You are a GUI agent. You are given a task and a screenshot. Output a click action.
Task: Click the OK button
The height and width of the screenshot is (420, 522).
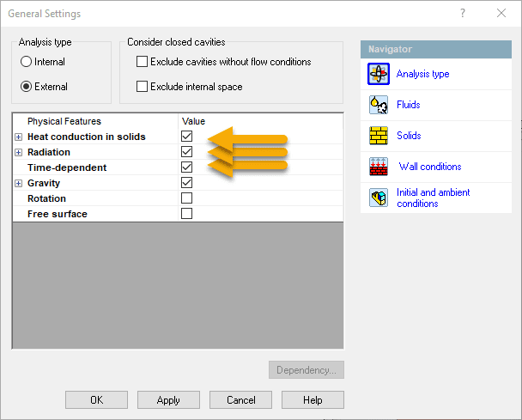click(96, 400)
